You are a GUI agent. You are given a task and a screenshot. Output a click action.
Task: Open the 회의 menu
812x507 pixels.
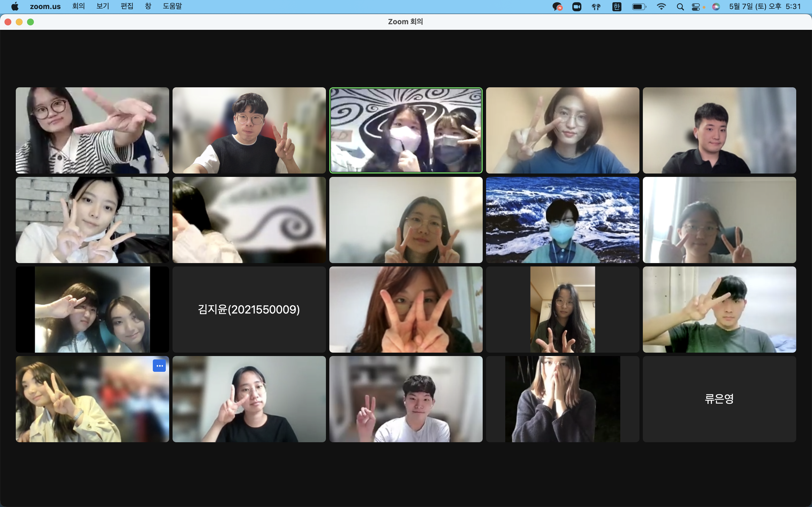point(78,6)
